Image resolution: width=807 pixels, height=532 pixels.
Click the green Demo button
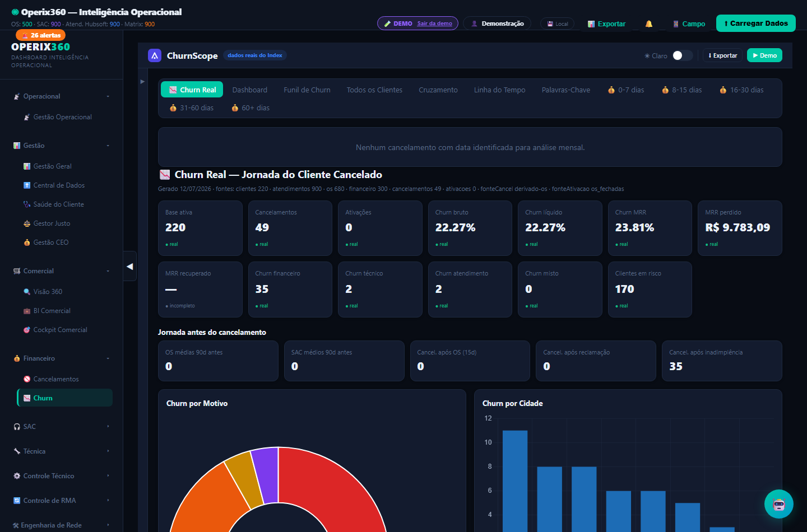click(x=764, y=55)
